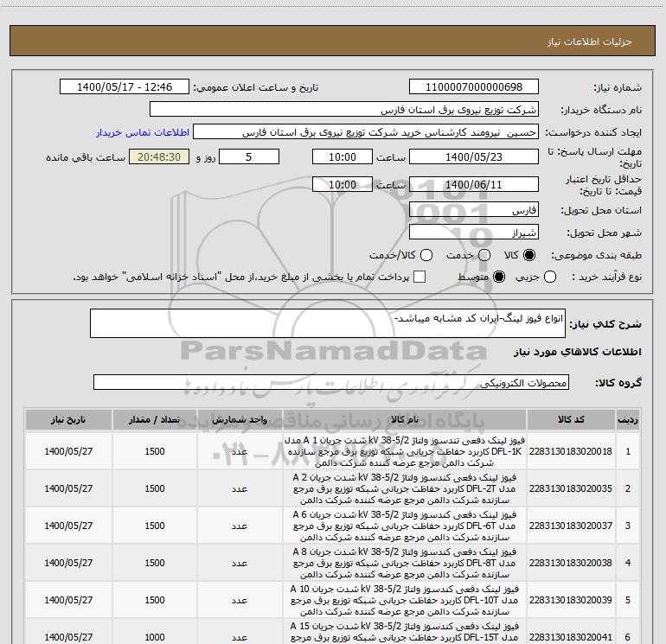Screen dimensions: 666x644
Task: Click quantity 1000 in row 6
Action: point(155,637)
